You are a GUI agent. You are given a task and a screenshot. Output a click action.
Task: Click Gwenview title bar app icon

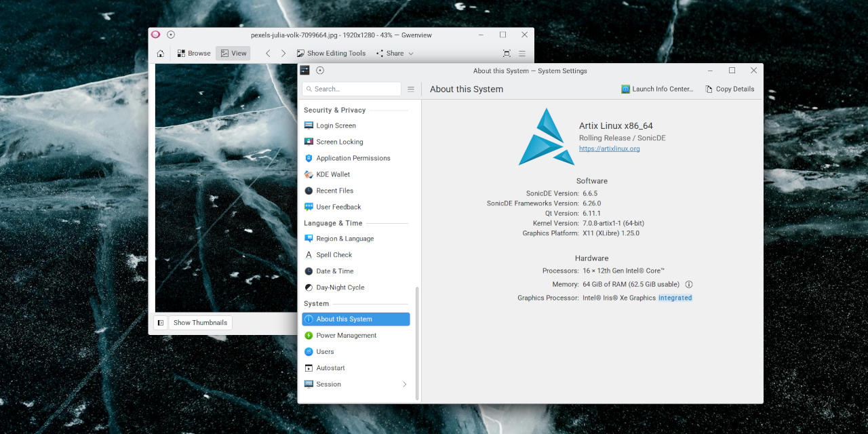click(x=156, y=35)
